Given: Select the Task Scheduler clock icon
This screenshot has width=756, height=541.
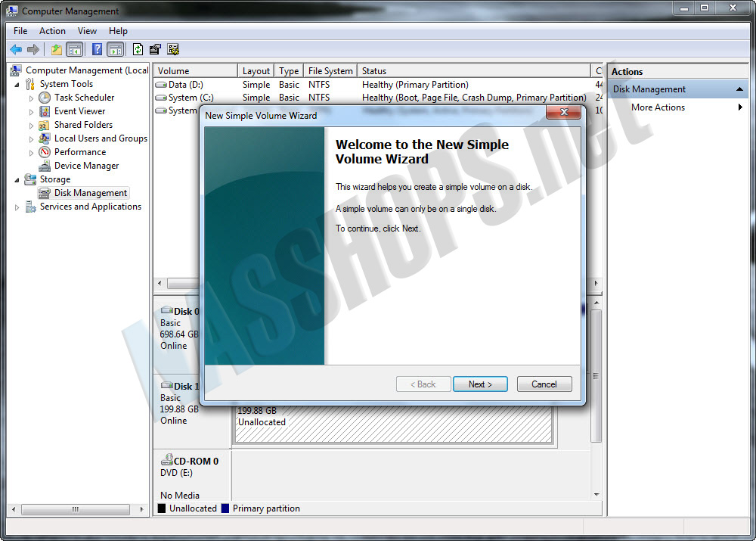Looking at the screenshot, I should (45, 98).
